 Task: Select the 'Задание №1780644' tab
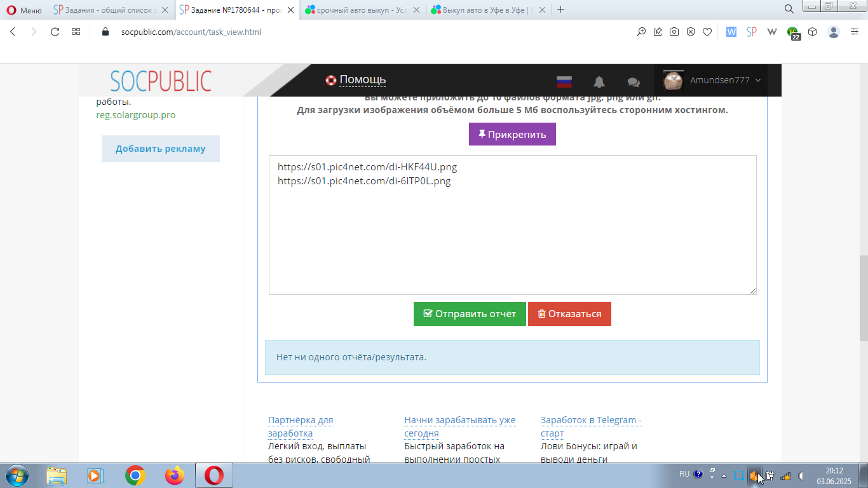point(229,10)
